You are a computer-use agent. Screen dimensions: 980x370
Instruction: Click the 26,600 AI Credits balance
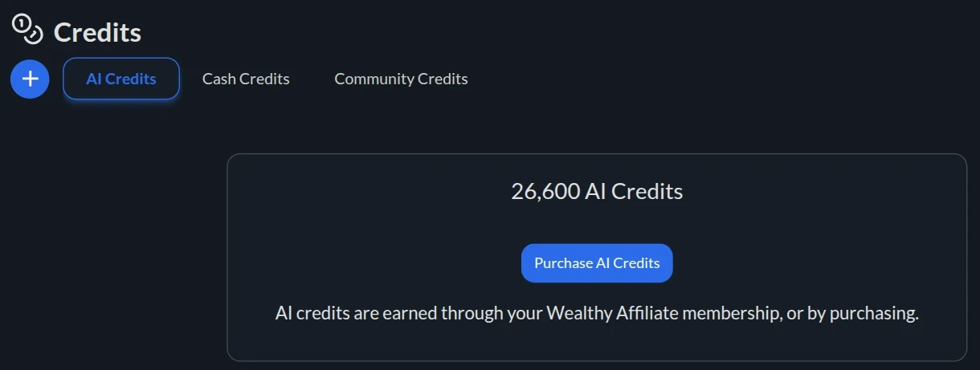point(597,192)
